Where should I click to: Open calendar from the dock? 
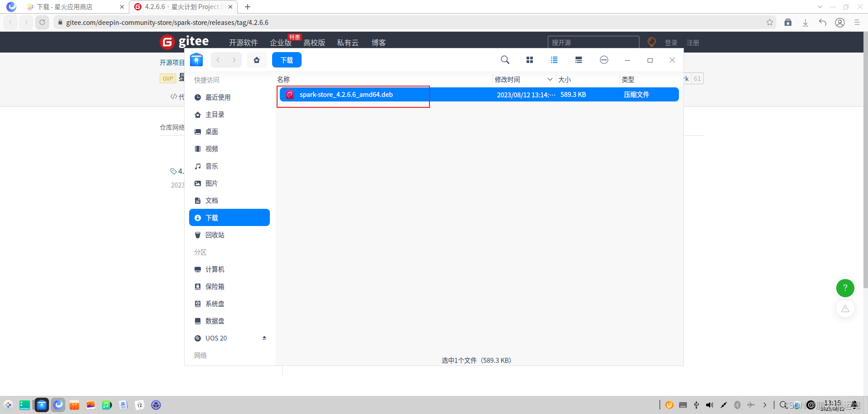140,405
